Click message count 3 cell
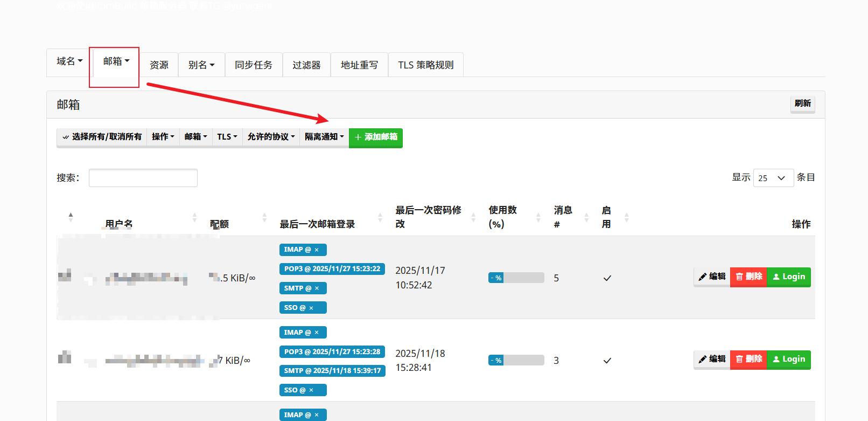The width and height of the screenshot is (868, 421). click(556, 361)
